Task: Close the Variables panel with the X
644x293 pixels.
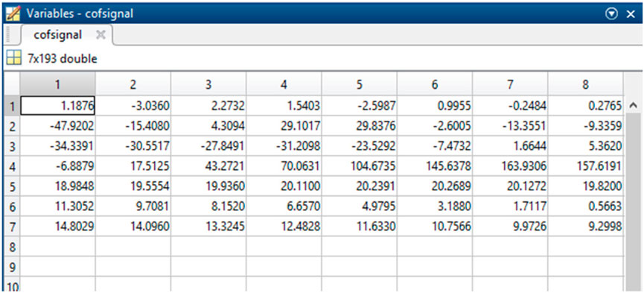Action: [x=631, y=14]
